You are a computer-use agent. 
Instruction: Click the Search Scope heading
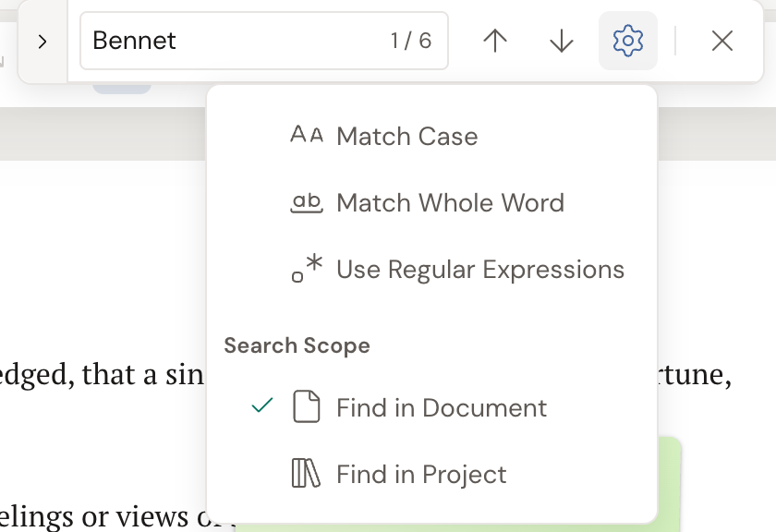coord(297,345)
